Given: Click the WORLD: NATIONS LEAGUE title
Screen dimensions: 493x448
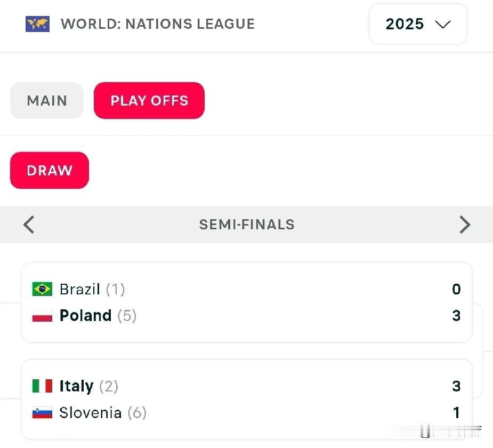Looking at the screenshot, I should tap(158, 24).
